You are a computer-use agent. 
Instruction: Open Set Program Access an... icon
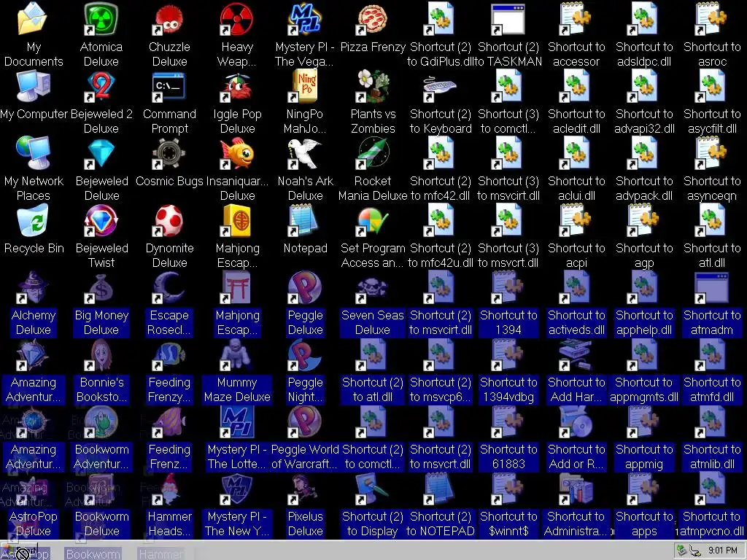coord(373,220)
